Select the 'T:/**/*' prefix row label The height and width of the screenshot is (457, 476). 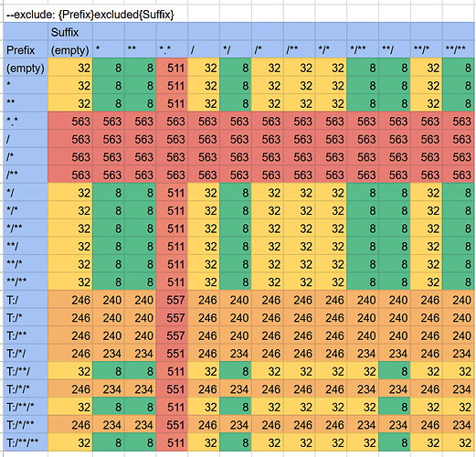26,407
